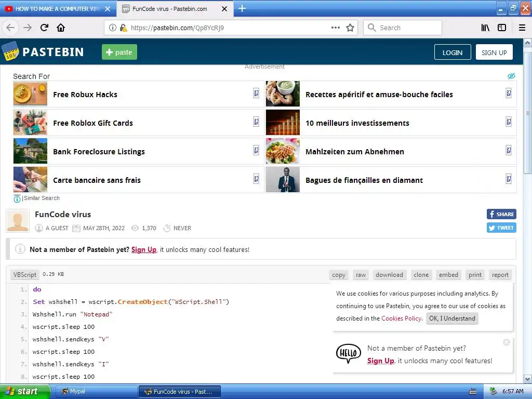Open 10 meilleurs investissements ad

pyautogui.click(x=391, y=123)
